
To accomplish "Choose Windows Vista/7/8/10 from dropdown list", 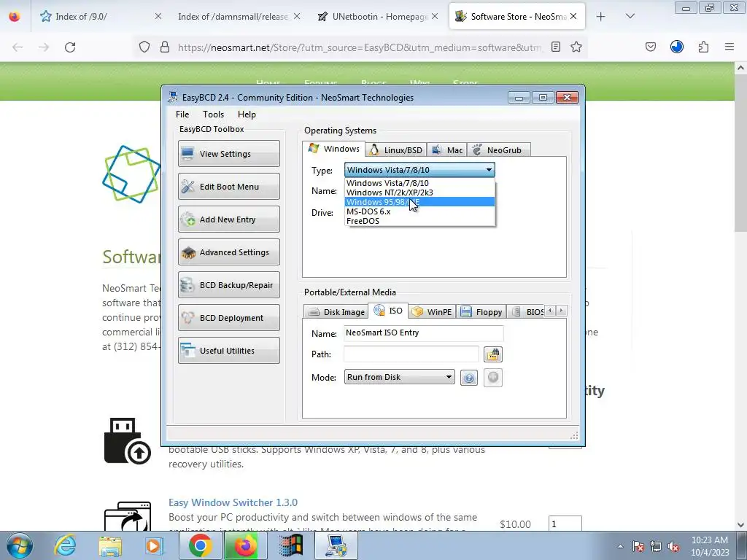I will click(x=419, y=183).
